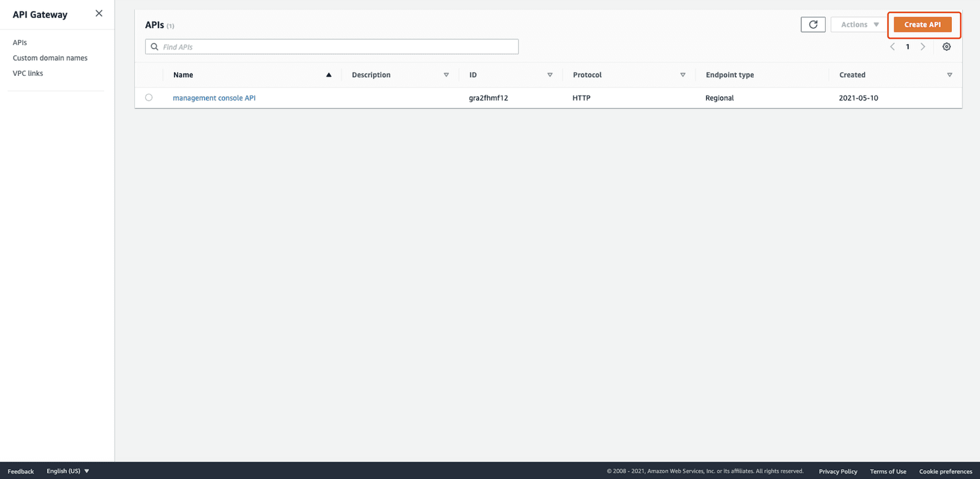Click the Endpoint type column header
This screenshot has width=980, height=479.
click(729, 75)
